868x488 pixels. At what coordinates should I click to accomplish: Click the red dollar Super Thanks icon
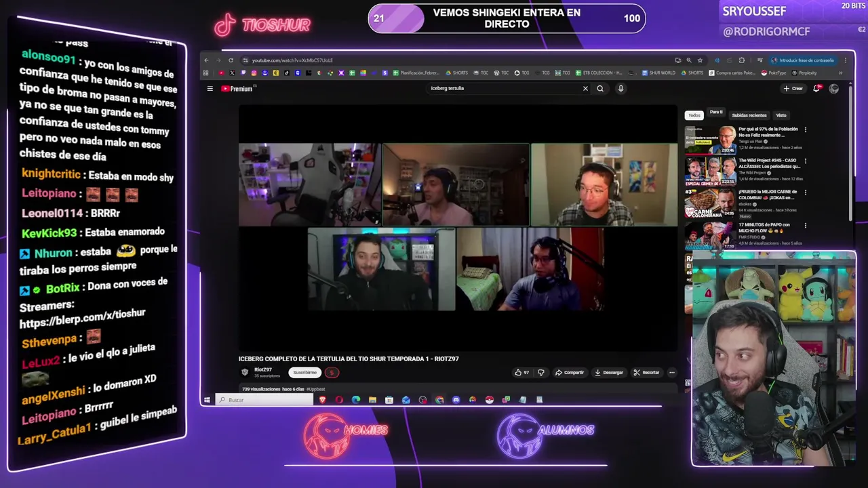tap(332, 373)
